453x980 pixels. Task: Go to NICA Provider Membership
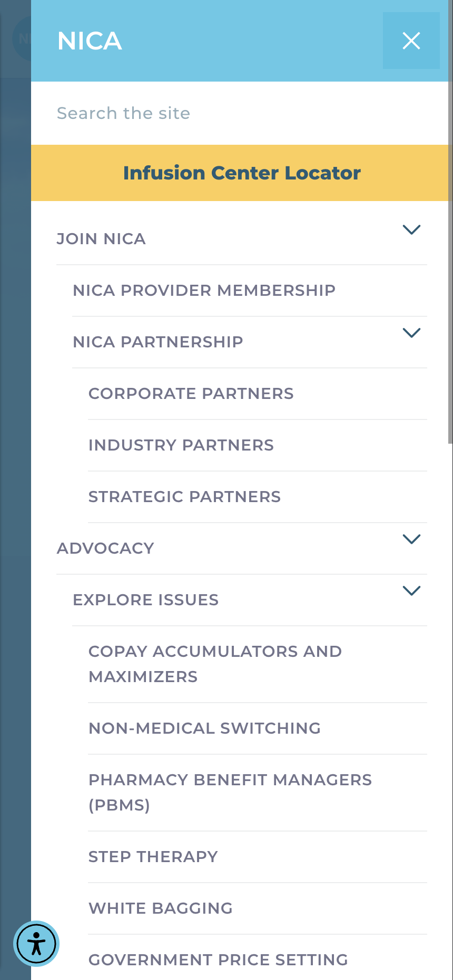pos(204,291)
